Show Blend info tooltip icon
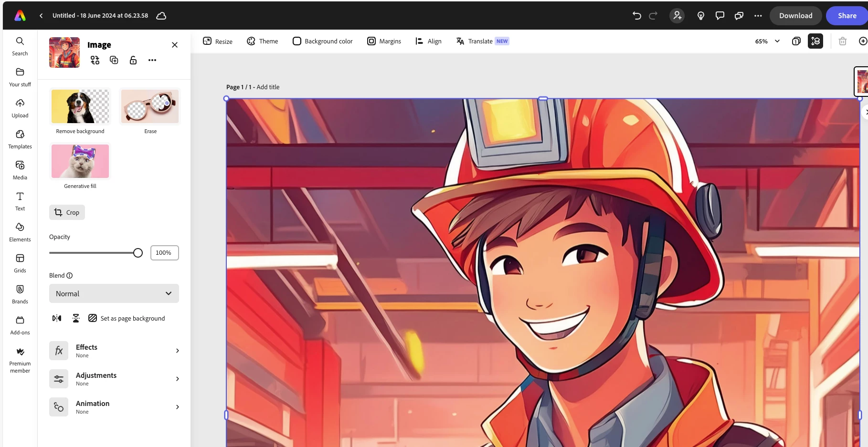868x447 pixels. [70, 275]
